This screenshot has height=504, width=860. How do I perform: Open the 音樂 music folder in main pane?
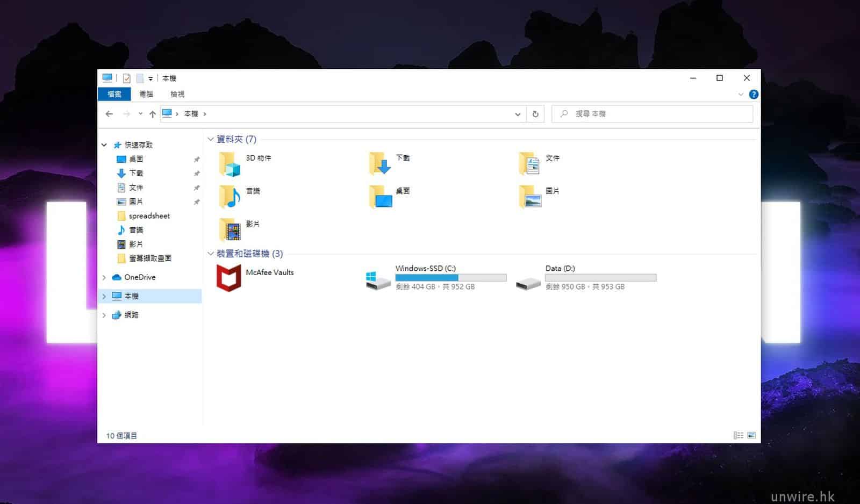click(230, 197)
